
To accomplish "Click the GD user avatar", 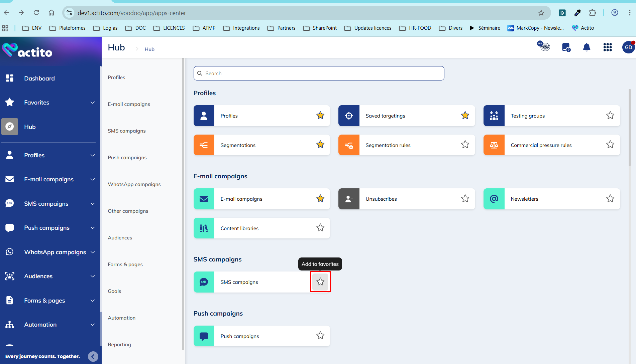I will click(x=628, y=47).
